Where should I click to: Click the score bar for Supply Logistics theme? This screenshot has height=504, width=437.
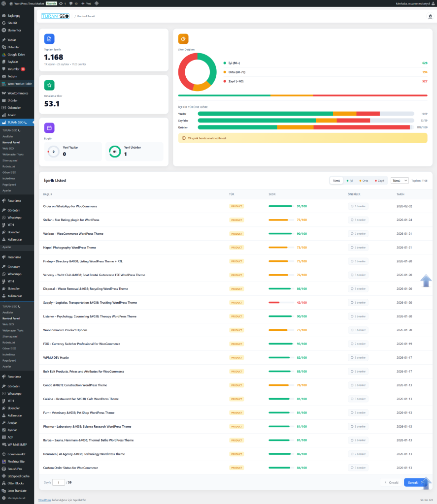pos(281,303)
